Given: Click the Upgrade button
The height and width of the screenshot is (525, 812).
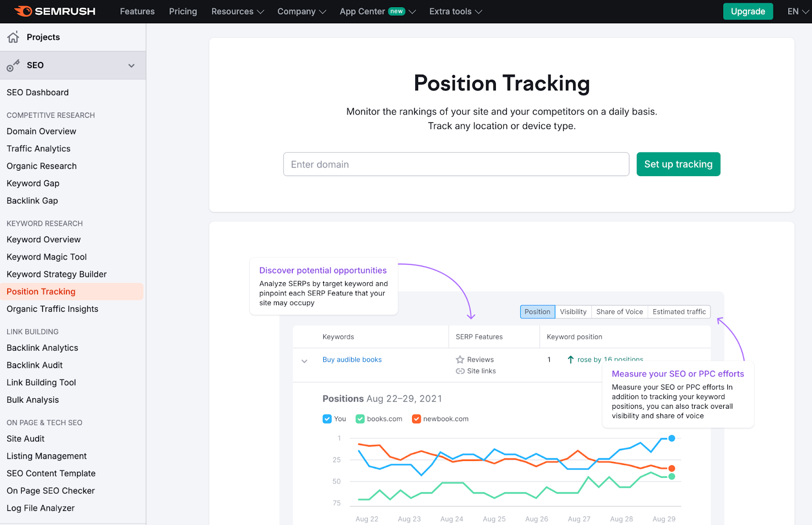Looking at the screenshot, I should (748, 11).
